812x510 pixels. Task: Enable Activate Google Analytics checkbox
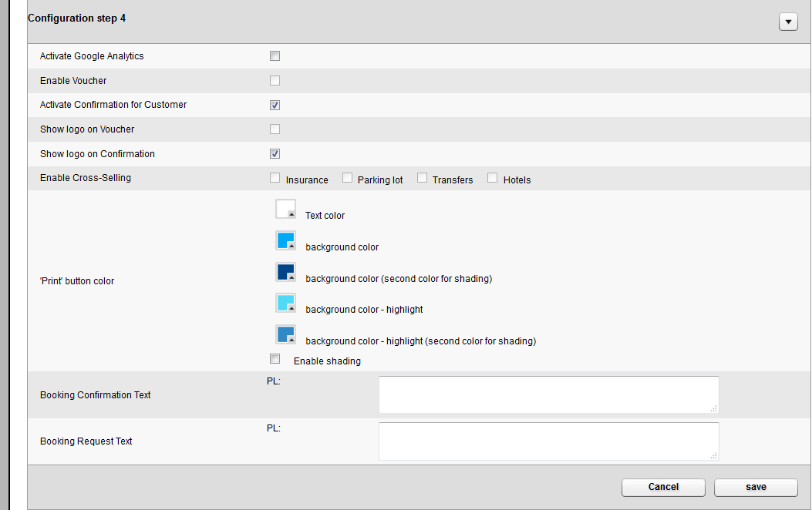(x=275, y=56)
